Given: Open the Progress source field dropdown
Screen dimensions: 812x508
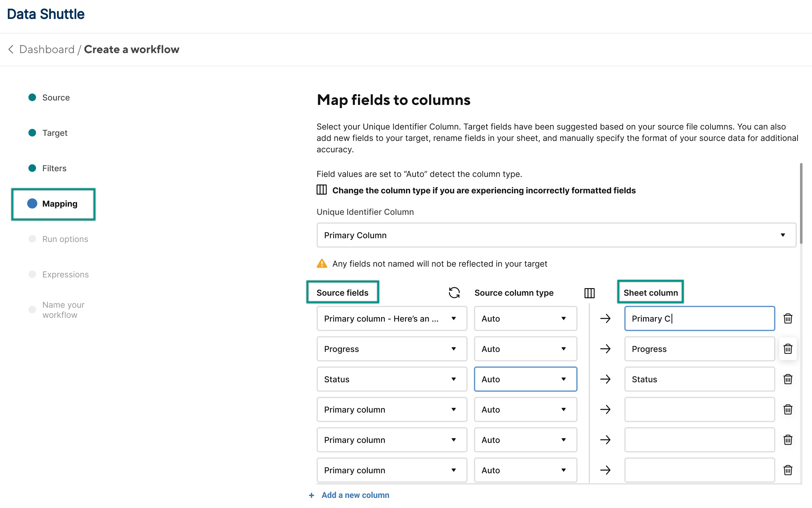Looking at the screenshot, I should [x=391, y=348].
